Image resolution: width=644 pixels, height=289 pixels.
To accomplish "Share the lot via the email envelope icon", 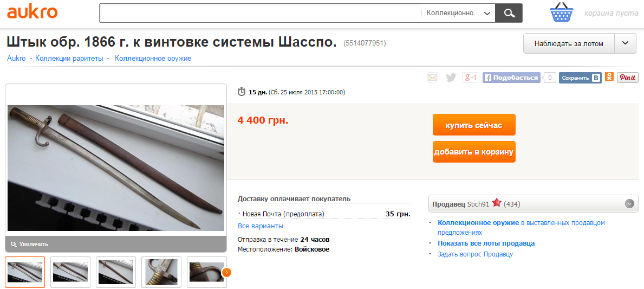I will 432,78.
